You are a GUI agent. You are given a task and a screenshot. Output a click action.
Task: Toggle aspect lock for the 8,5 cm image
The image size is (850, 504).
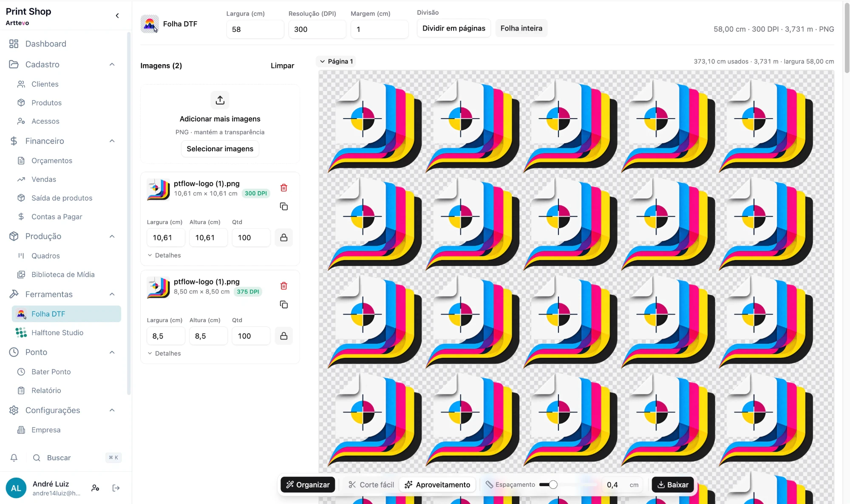pyautogui.click(x=284, y=336)
